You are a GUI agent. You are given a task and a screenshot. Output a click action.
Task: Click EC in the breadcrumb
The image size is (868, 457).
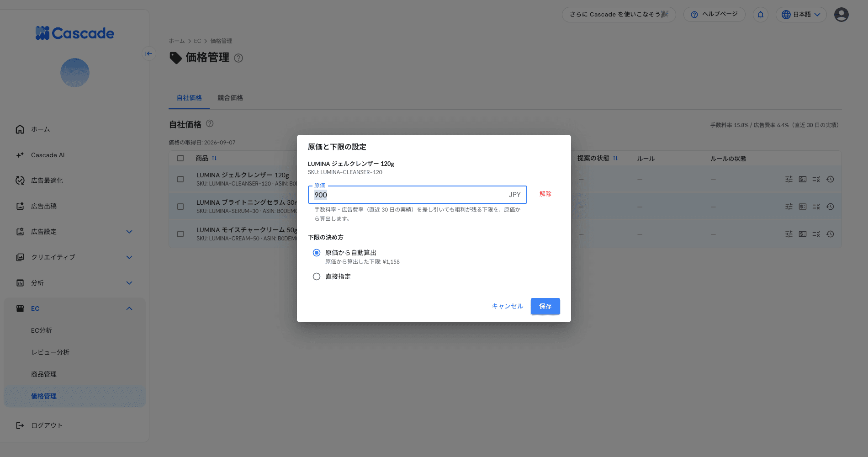(197, 41)
